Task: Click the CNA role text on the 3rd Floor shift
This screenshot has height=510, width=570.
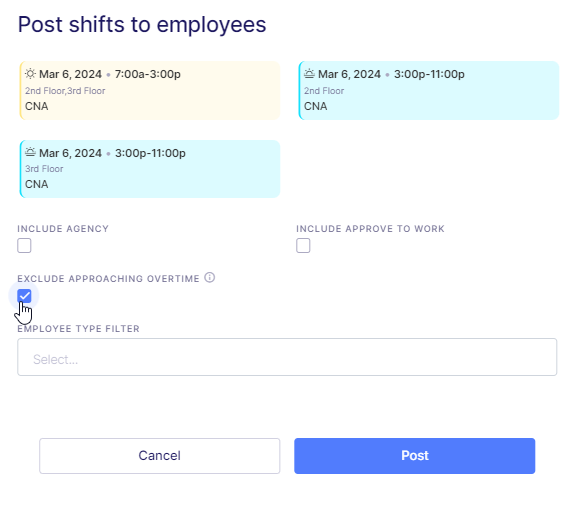Action: [37, 184]
